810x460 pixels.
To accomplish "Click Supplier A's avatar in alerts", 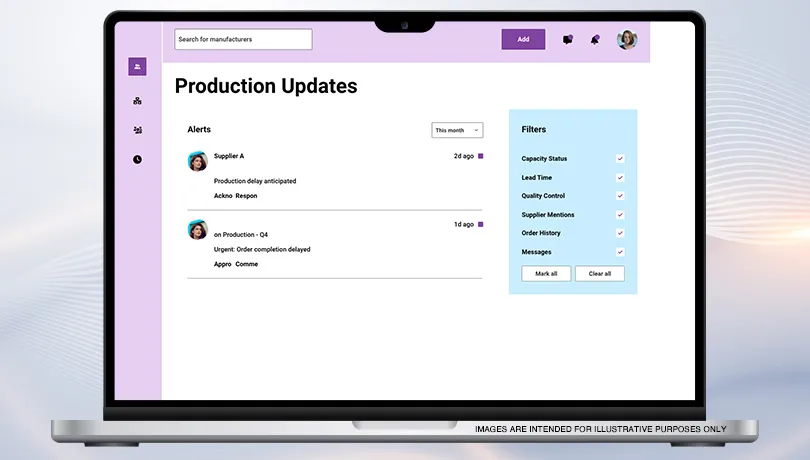I will (x=198, y=162).
